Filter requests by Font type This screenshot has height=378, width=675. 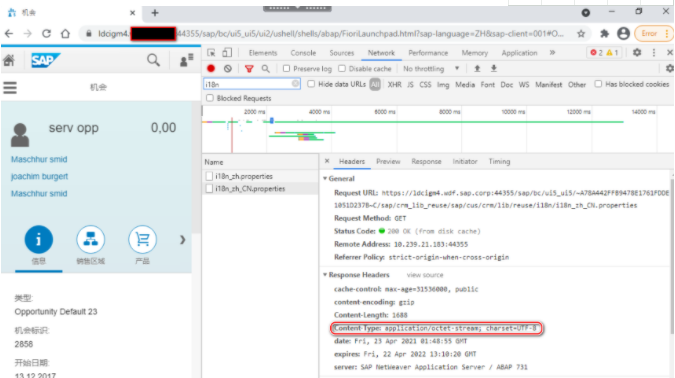pos(487,84)
